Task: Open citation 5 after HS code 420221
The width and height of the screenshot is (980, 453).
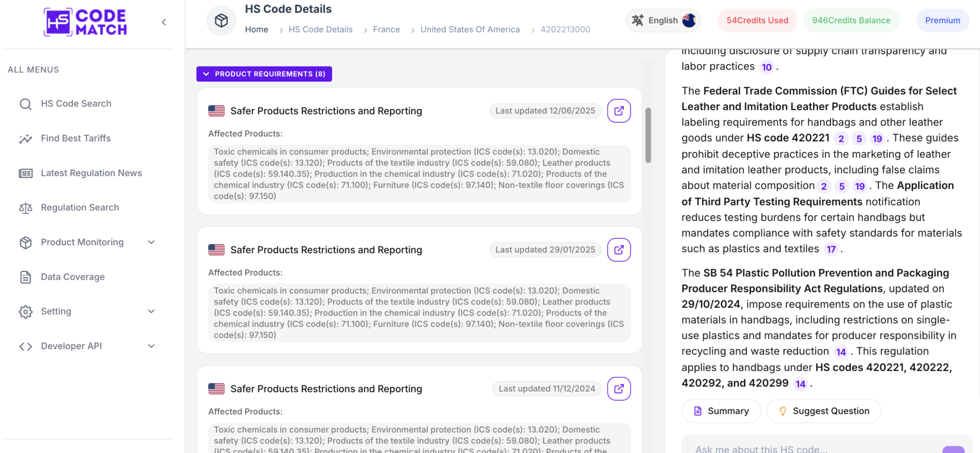Action: 859,139
